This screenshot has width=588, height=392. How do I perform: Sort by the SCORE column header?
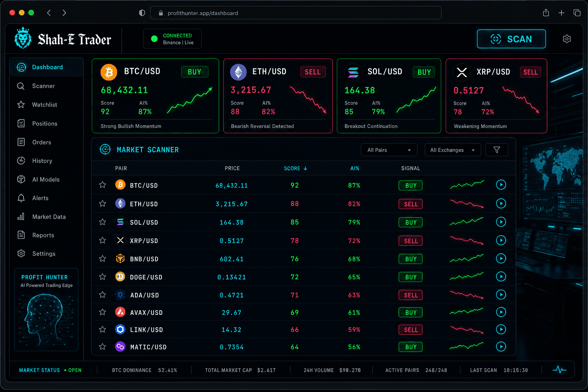296,168
